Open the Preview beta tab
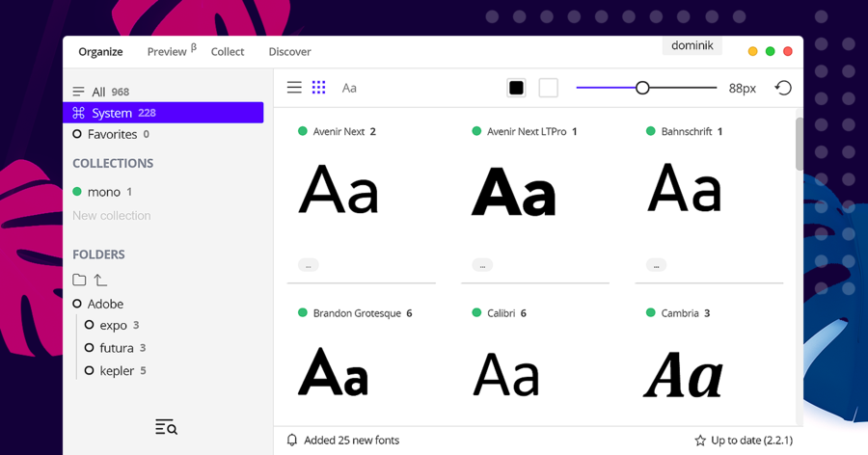The image size is (868, 455). tap(172, 51)
